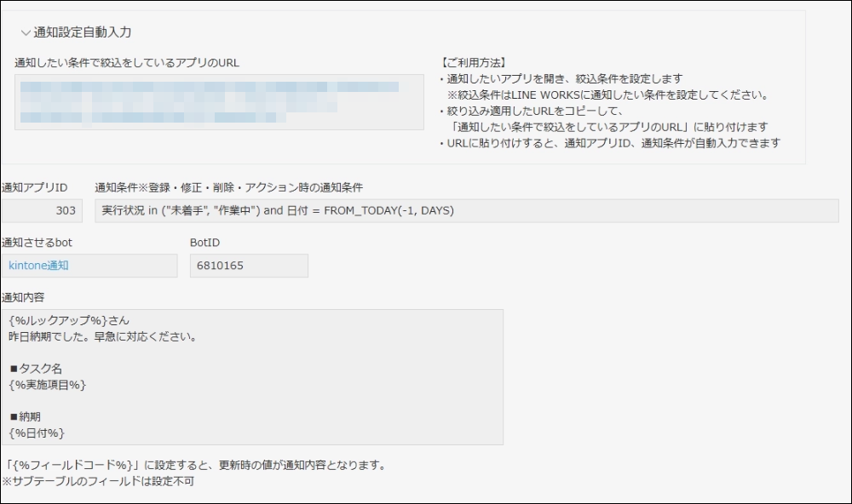Click the BotID field showing 6810165

(x=249, y=266)
